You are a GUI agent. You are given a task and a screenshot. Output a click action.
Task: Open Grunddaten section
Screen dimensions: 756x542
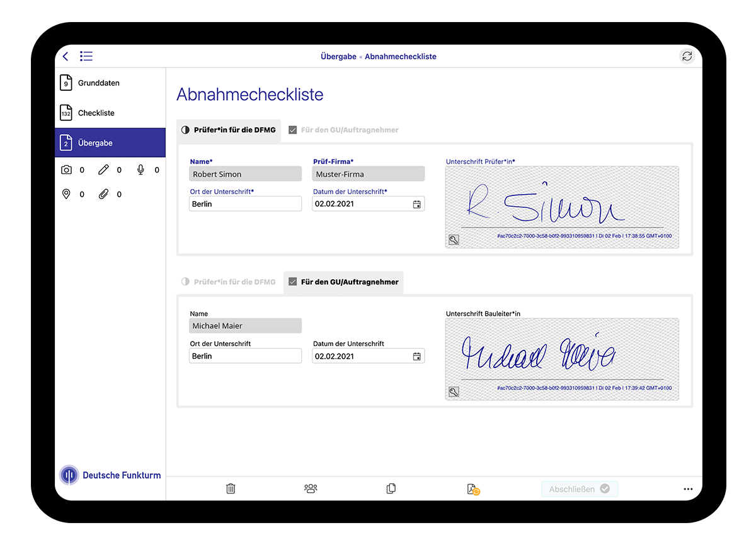tap(110, 83)
